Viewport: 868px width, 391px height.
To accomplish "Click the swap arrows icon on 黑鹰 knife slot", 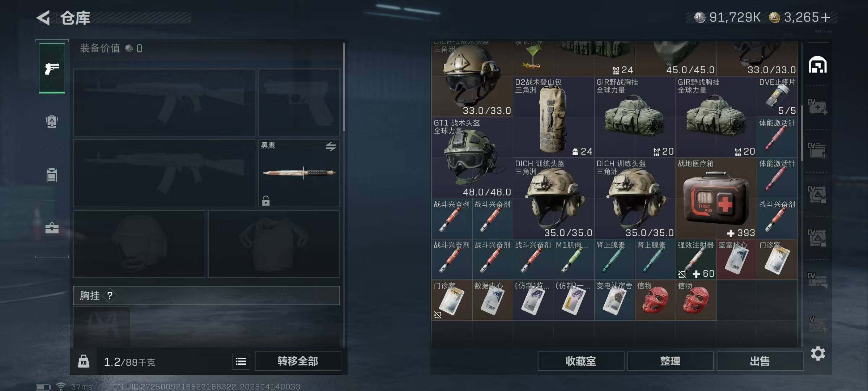I will tap(331, 147).
